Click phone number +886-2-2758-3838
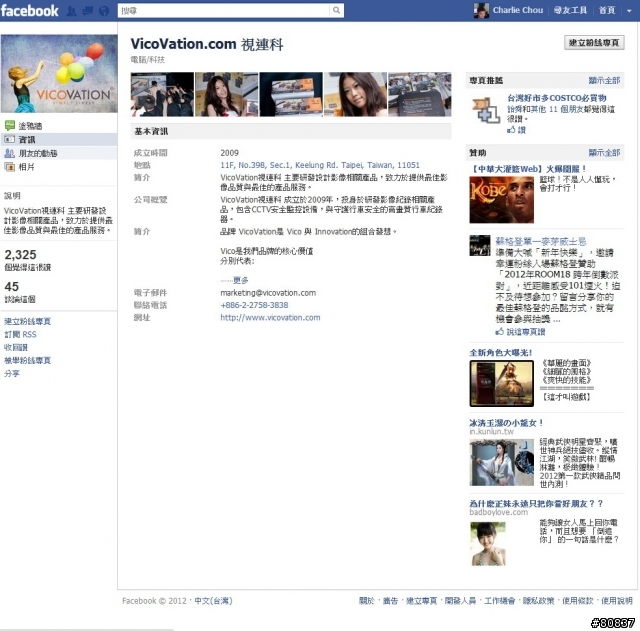The height and width of the screenshot is (631, 640). pos(254,305)
